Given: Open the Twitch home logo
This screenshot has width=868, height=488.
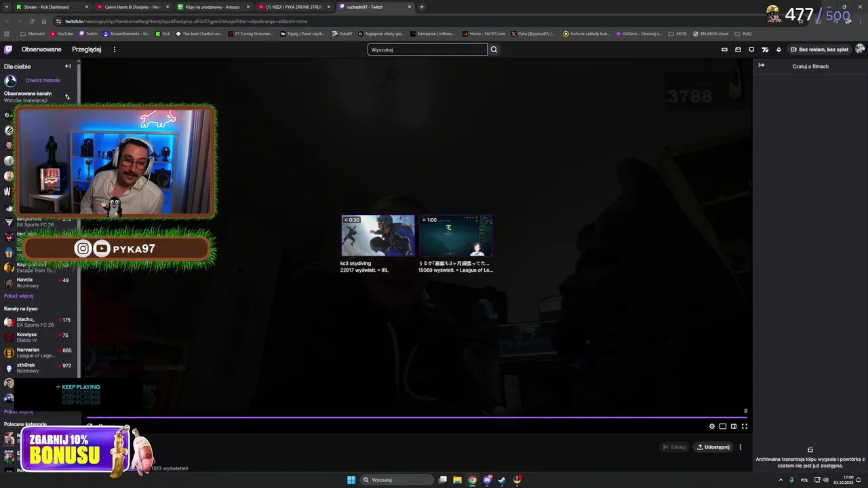Looking at the screenshot, I should (8, 49).
